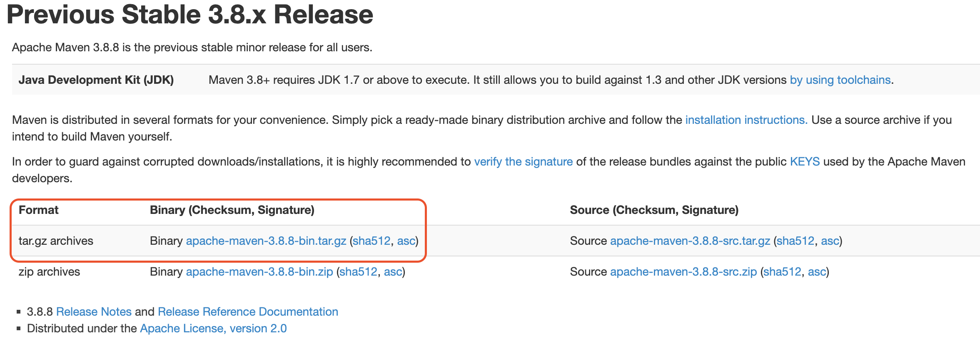Download apache-maven-3.8.8-bin.zip
Image resolution: width=980 pixels, height=344 pixels.
(259, 271)
